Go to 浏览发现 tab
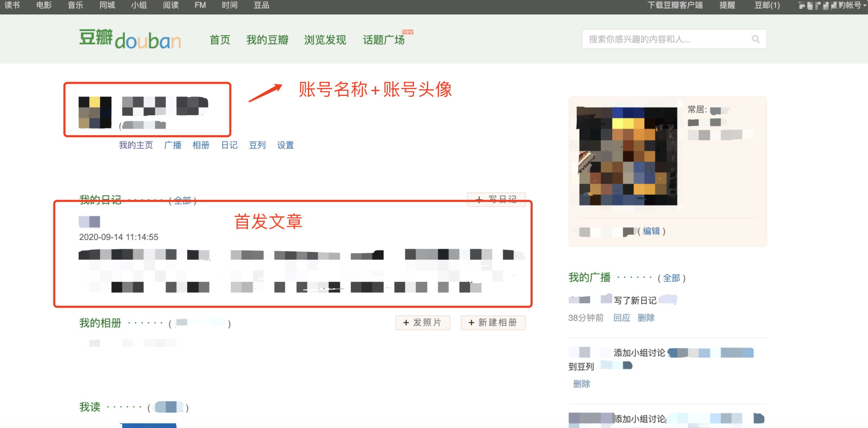The height and width of the screenshot is (428, 868). 325,40
